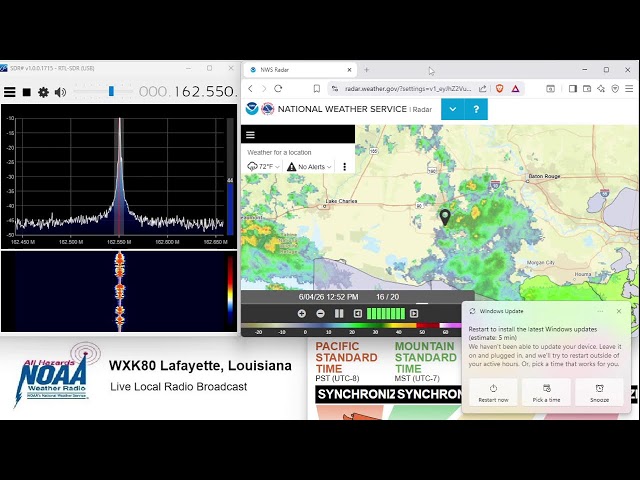The width and height of the screenshot is (640, 480).
Task: Mute the SDR# audio speaker
Action: (60, 92)
